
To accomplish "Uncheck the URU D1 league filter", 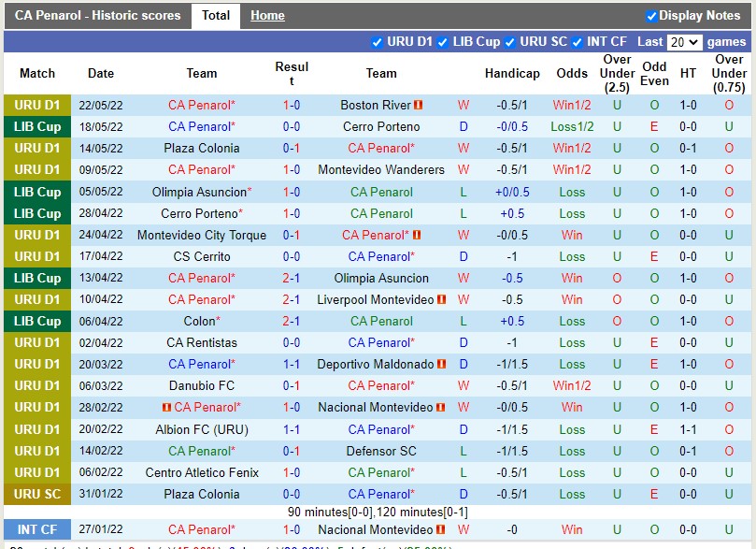I will 377,42.
